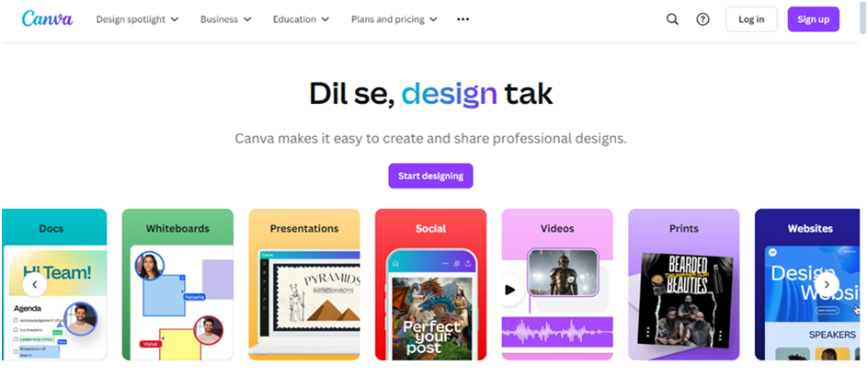868x377 pixels.
Task: Click share icon on Social phone mockup
Action: (468, 264)
